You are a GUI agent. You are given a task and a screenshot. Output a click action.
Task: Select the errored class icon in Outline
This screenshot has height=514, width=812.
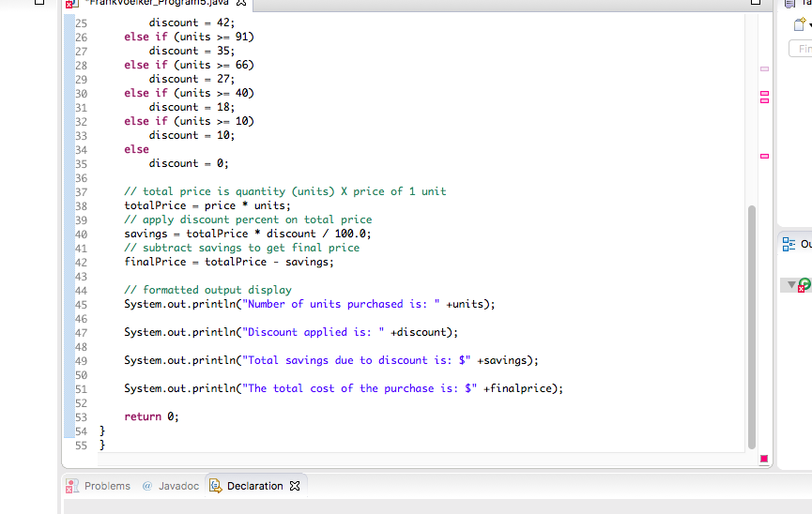click(804, 285)
